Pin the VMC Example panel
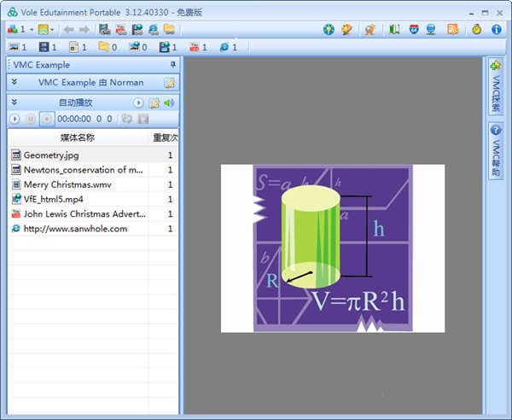Viewport: 512px width, 420px height. coord(173,65)
